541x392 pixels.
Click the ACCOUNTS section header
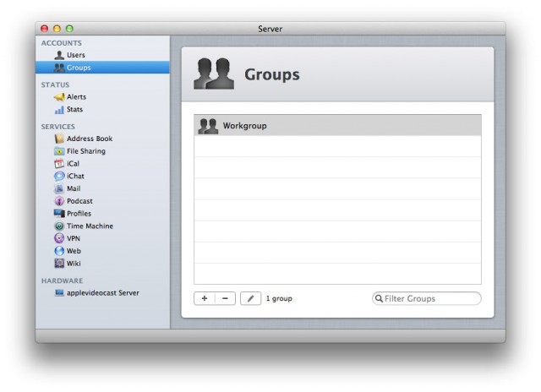coord(62,43)
